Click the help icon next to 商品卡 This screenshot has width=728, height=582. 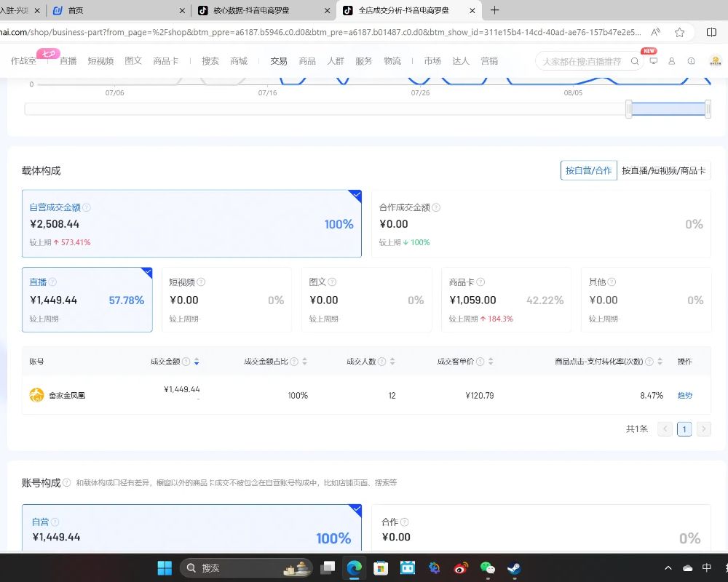coord(480,282)
